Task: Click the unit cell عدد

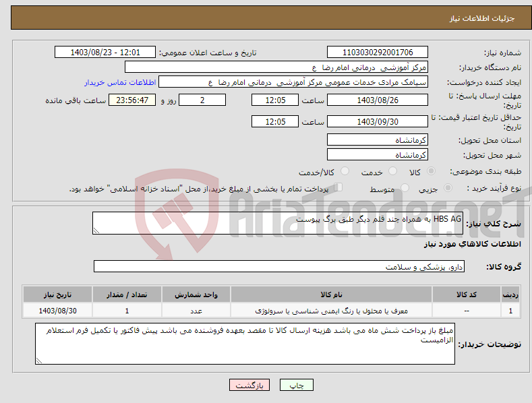Action: [196, 311]
